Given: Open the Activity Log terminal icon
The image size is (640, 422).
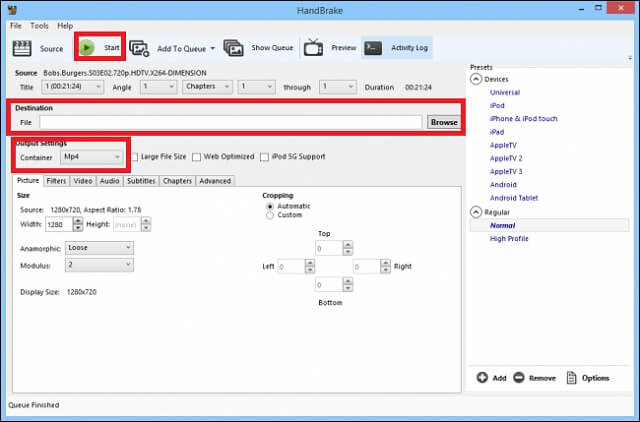Looking at the screenshot, I should point(373,48).
